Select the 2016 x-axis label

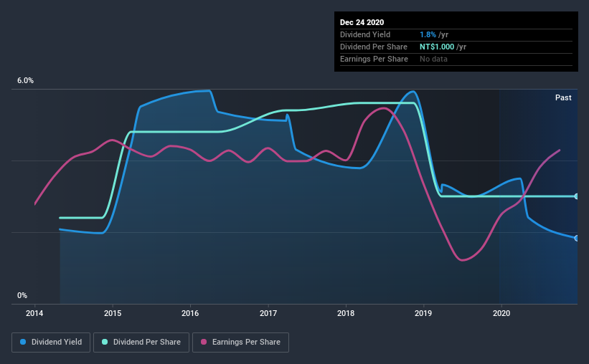(190, 313)
